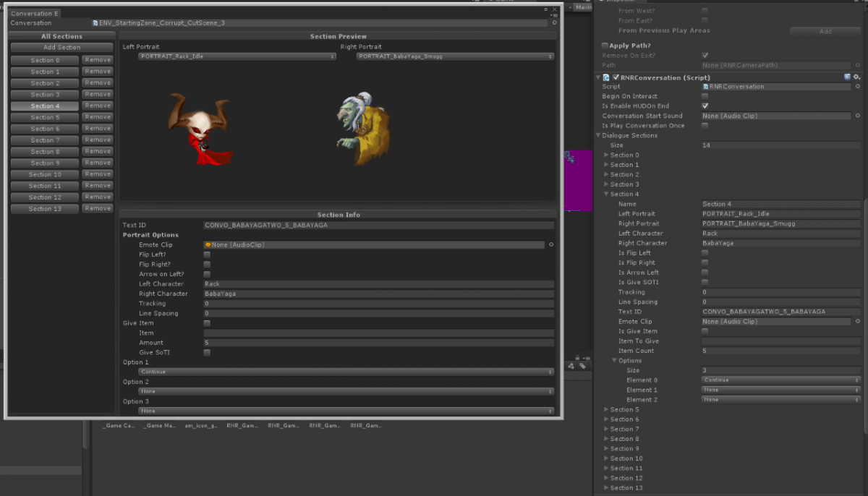Screen dimensions: 868x496
Task: Click the Item Count field in Inspector
Action: pos(781,351)
